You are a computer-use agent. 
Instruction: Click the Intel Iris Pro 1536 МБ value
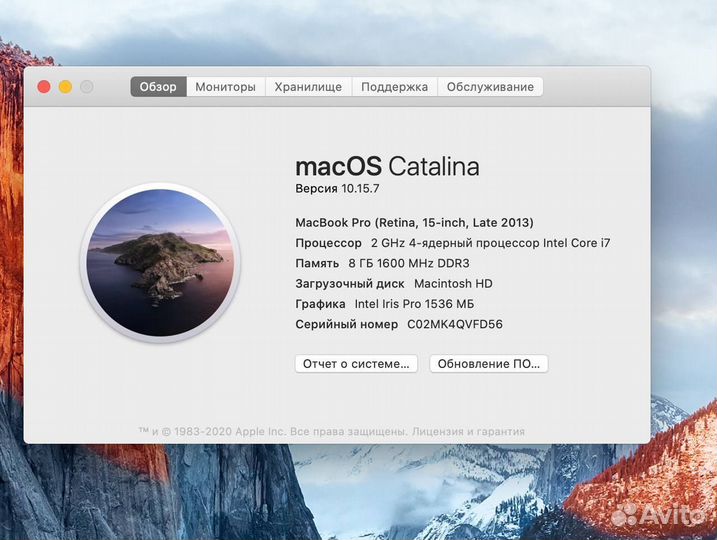[x=414, y=304]
